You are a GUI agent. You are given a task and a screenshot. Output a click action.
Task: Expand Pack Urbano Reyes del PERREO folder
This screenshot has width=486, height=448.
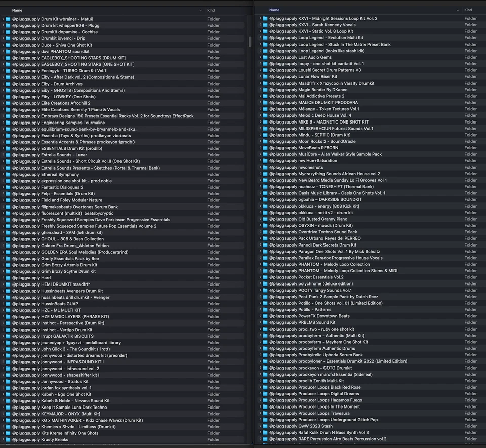click(x=260, y=238)
